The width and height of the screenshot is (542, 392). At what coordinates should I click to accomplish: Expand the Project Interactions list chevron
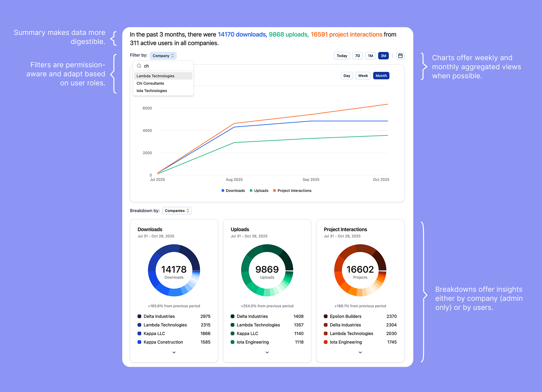[x=360, y=352]
